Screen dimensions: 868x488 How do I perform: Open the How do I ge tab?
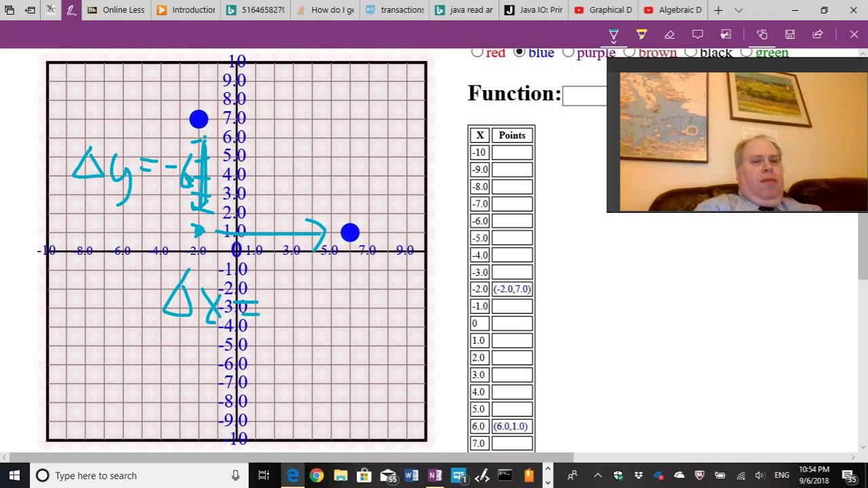324,10
